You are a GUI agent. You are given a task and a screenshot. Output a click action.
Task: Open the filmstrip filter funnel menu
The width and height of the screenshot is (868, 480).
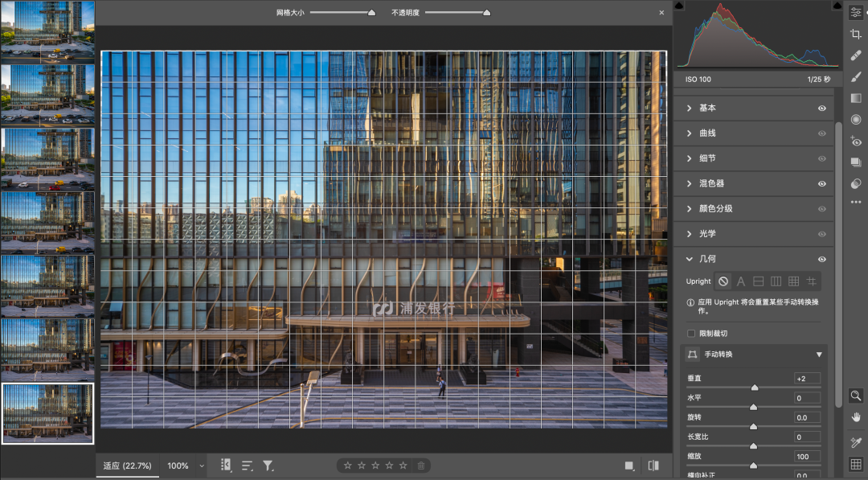pyautogui.click(x=268, y=466)
